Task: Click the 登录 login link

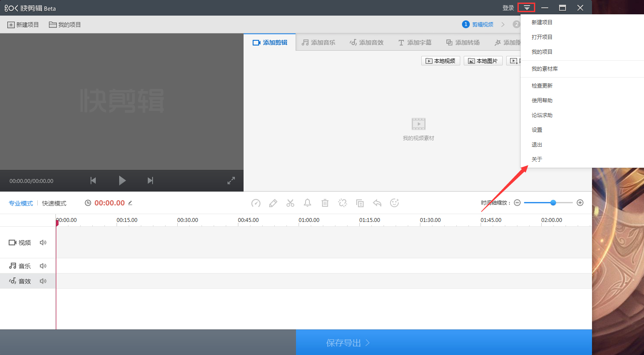Action: [507, 7]
